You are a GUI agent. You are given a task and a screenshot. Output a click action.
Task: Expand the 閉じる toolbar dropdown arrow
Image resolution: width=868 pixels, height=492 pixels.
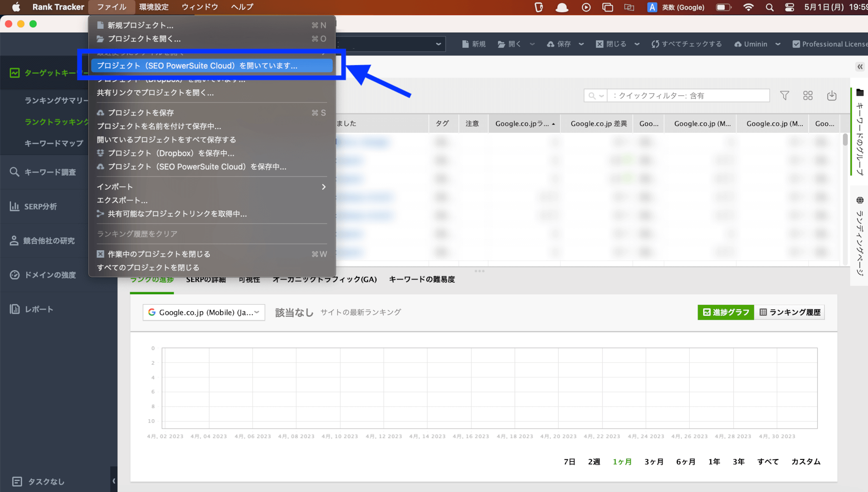coord(637,44)
